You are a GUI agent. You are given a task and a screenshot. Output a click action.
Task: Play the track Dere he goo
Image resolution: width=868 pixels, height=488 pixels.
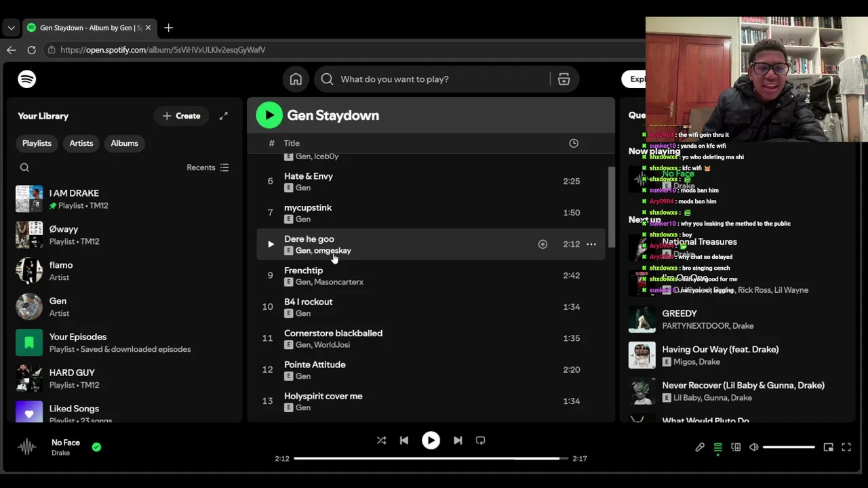(271, 244)
